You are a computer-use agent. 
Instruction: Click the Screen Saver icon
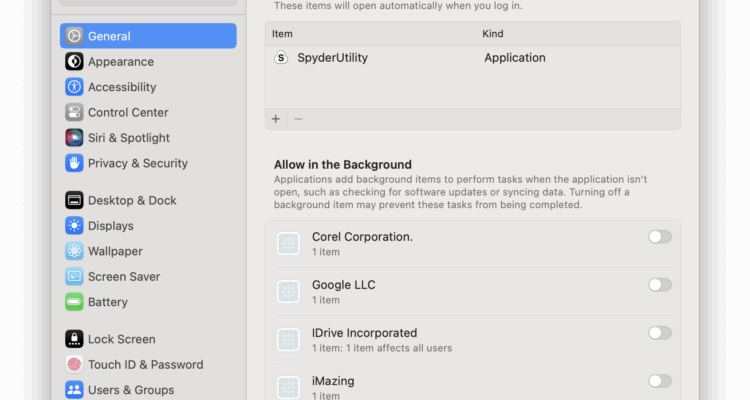(x=74, y=276)
